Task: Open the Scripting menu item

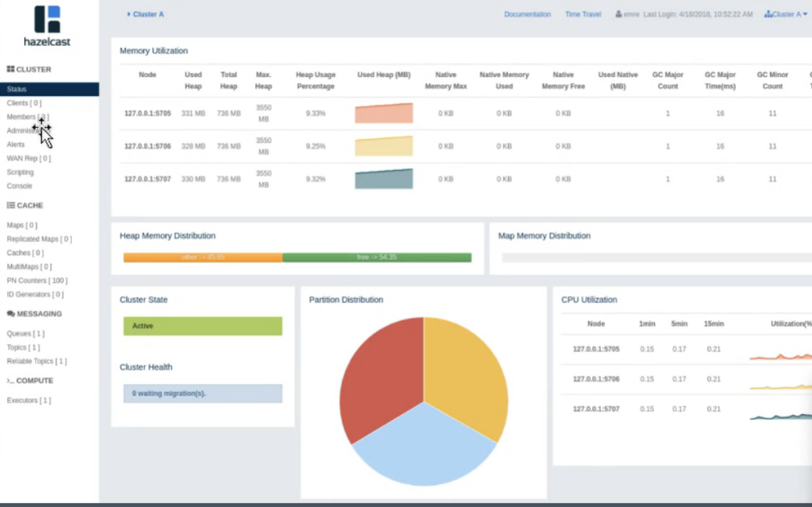Action: (x=20, y=172)
